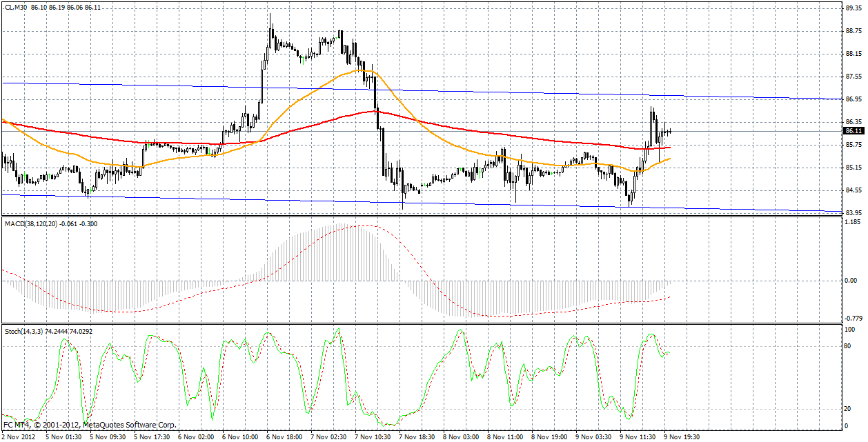Click the Stoch(14,3,3) indicator label
The width and height of the screenshot is (868, 442).
click(x=23, y=332)
